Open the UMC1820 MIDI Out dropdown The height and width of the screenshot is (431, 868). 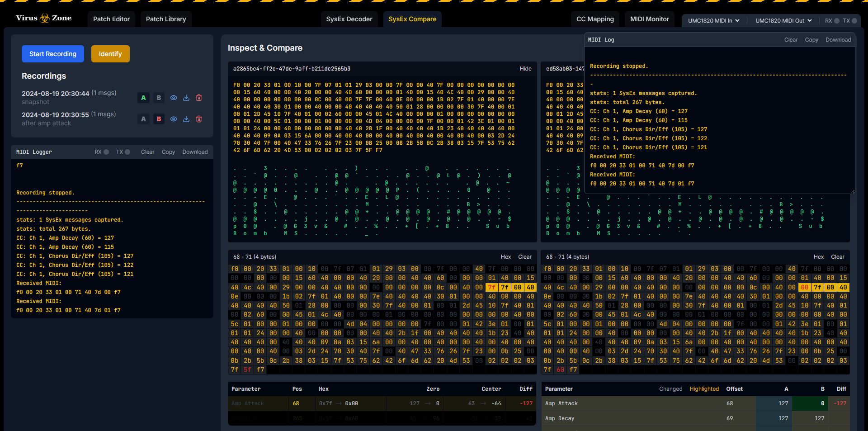click(783, 21)
